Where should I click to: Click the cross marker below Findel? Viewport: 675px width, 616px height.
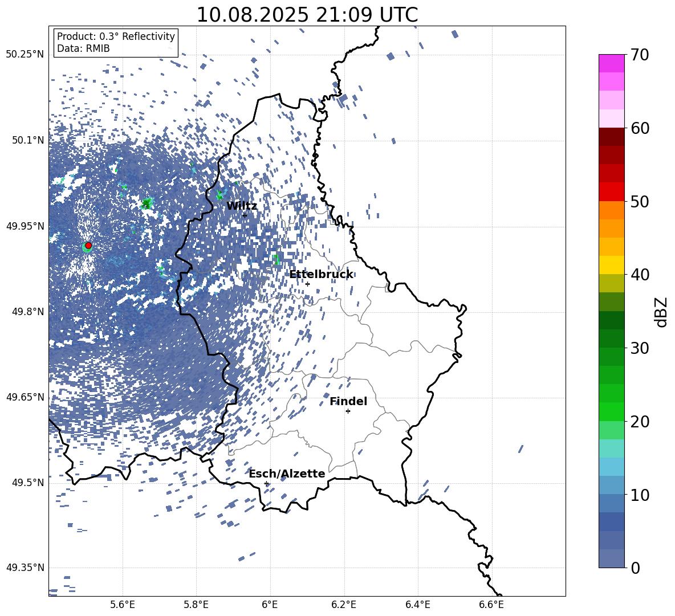[348, 411]
